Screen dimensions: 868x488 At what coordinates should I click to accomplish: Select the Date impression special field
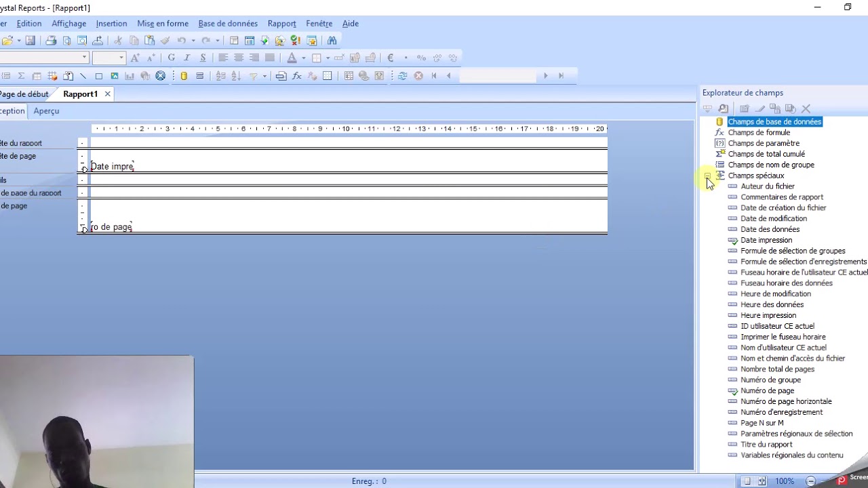tap(766, 240)
